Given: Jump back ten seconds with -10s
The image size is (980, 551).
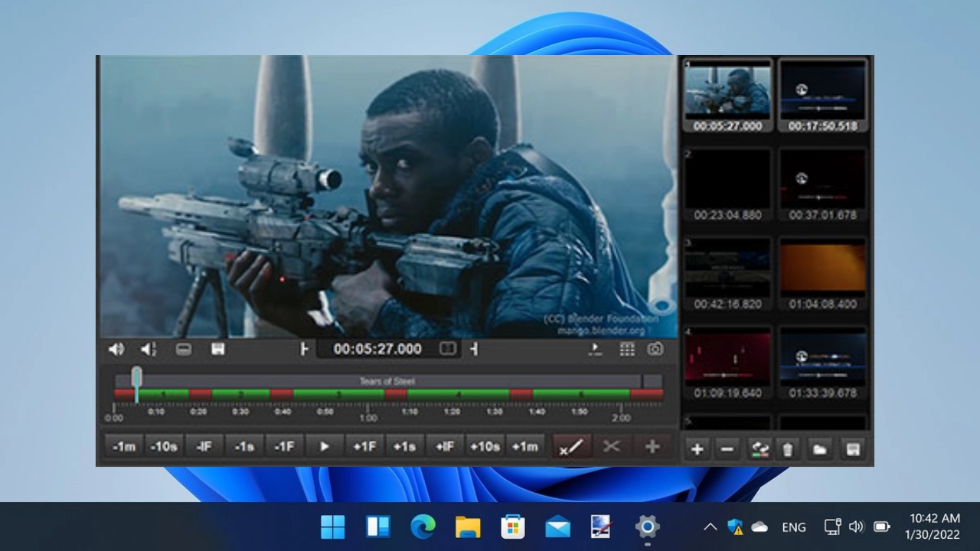Looking at the screenshot, I should click(x=164, y=446).
